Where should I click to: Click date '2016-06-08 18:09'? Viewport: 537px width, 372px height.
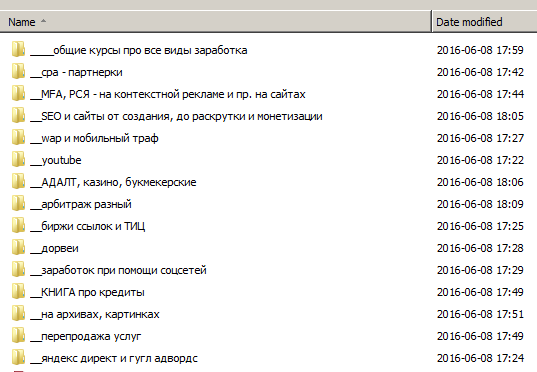pyautogui.click(x=480, y=204)
